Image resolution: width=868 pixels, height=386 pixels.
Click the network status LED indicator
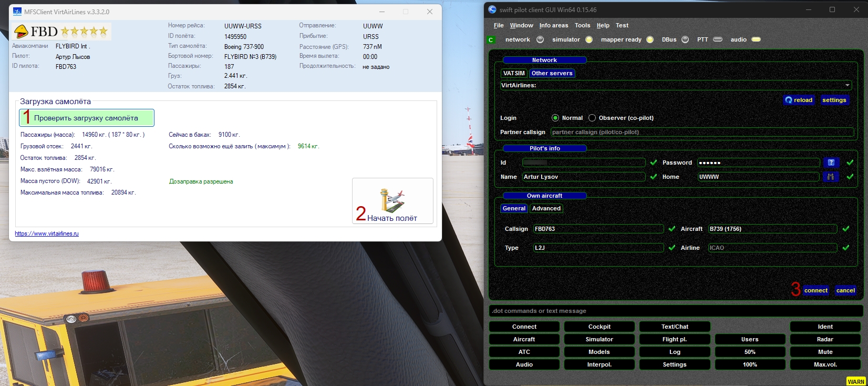click(x=540, y=39)
